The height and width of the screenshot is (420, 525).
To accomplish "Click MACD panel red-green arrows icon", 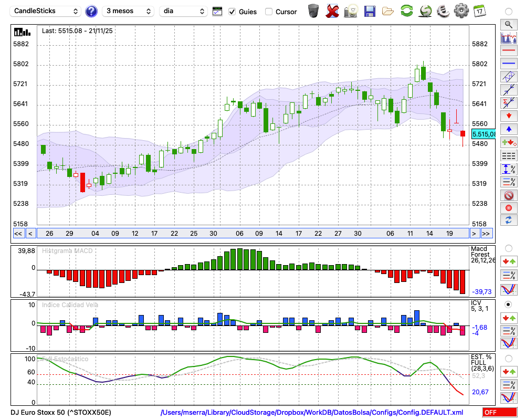I will (509, 261).
